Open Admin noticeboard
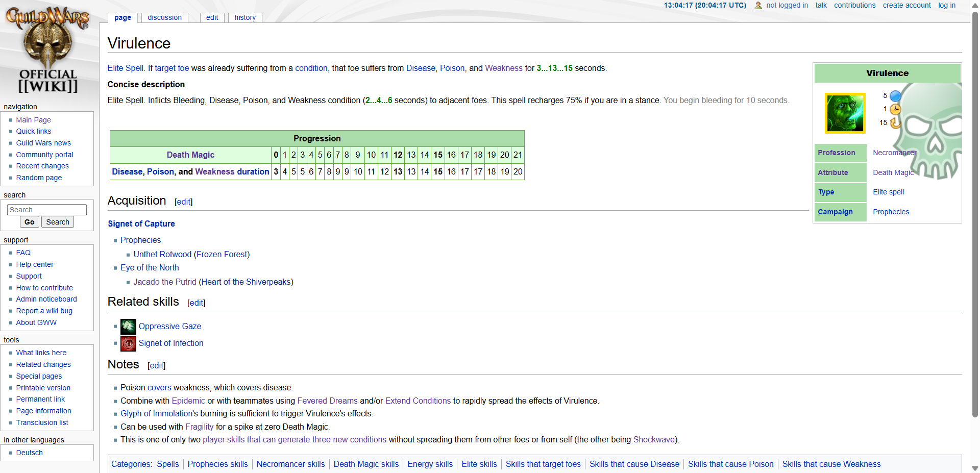980x473 pixels. (46, 299)
